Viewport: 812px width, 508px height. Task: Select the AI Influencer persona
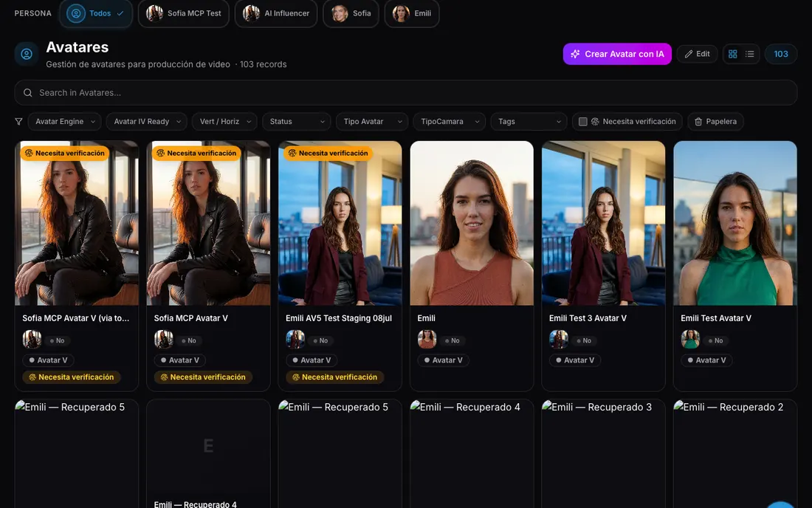point(276,13)
